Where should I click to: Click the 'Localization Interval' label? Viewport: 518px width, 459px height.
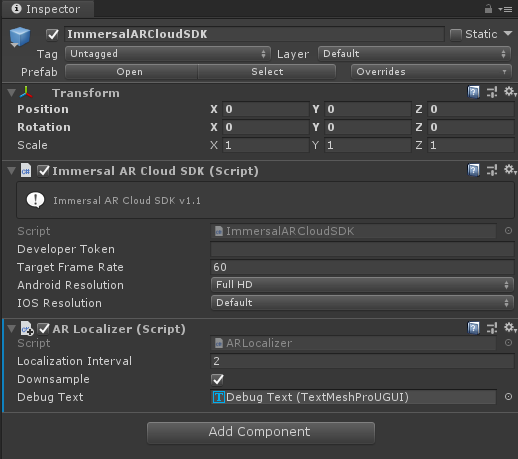click(75, 361)
